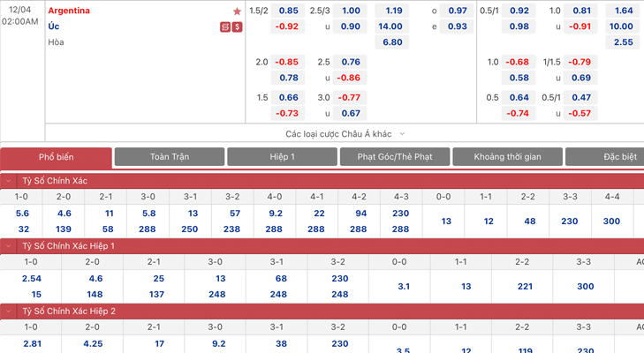Screen dimensions: 644x353
Task: Bet first-half correct score 2-2 at 221
Action: point(525,287)
